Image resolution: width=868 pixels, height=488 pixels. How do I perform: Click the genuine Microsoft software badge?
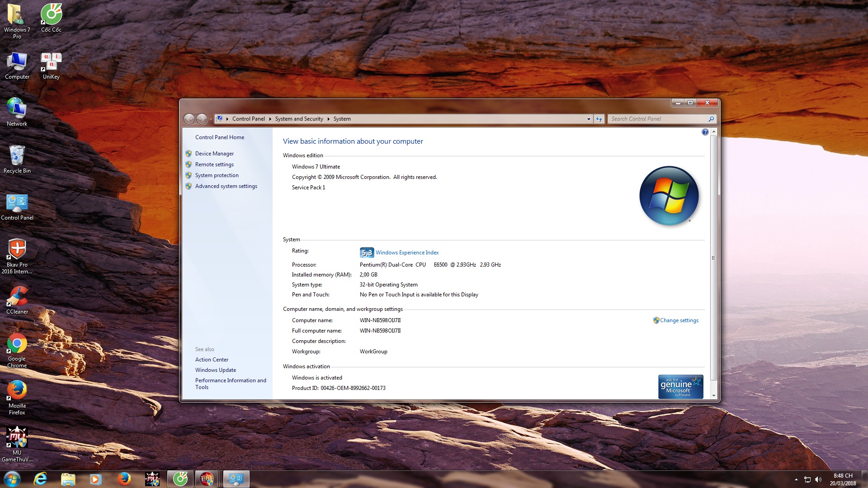(680, 387)
